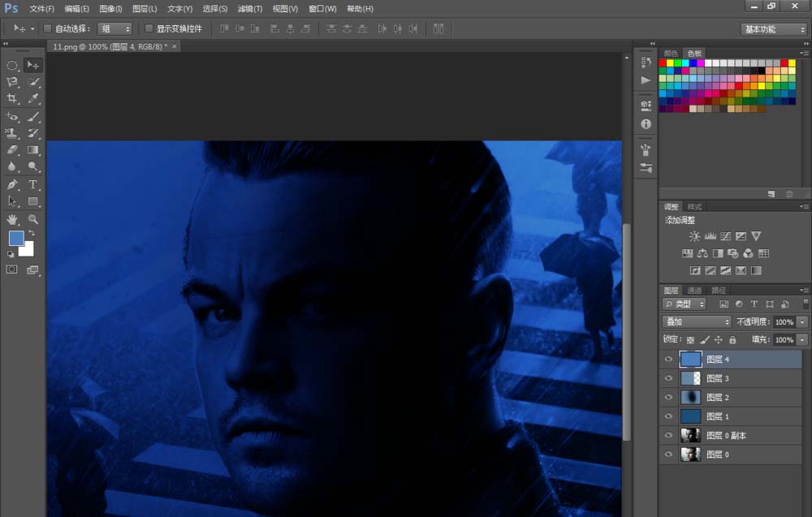
Task: Open the layer filter 类型 dropdown
Action: [x=684, y=304]
